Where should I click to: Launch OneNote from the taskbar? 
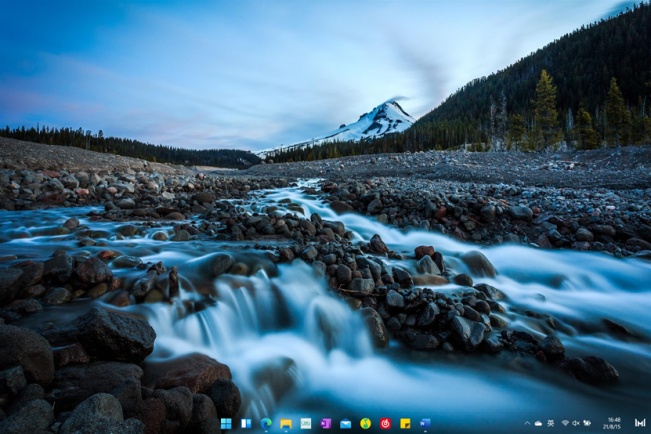click(326, 423)
